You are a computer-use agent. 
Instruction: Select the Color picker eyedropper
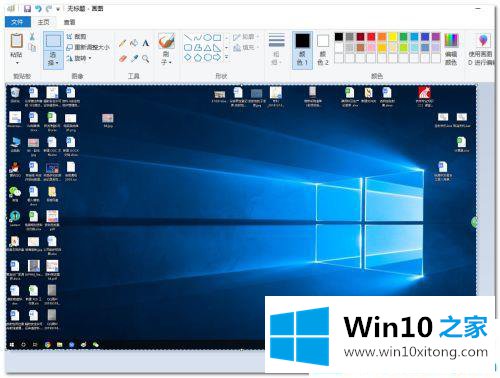click(134, 59)
